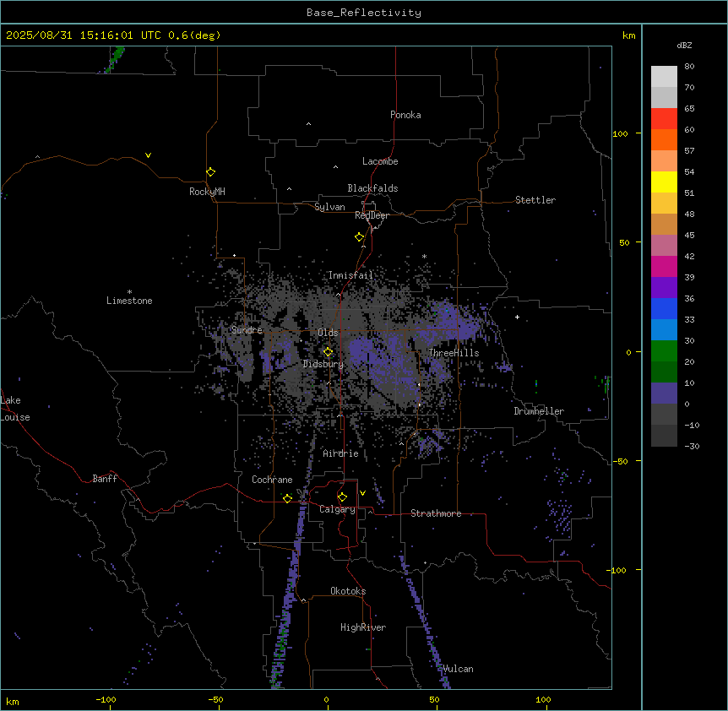Click the Lacombe city label
728x711 pixels.
(x=380, y=161)
